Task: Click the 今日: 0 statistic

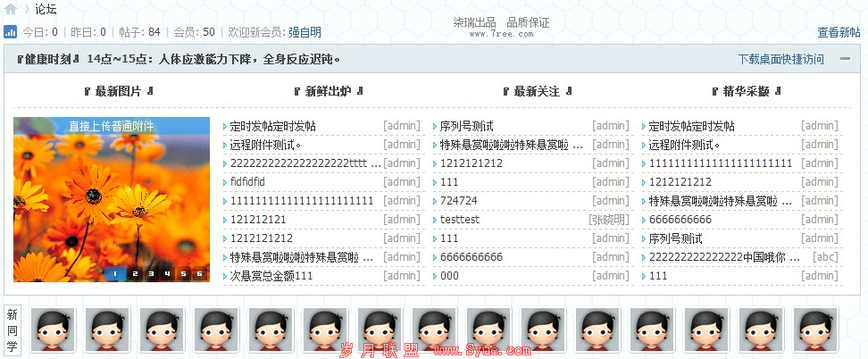Action: click(40, 32)
